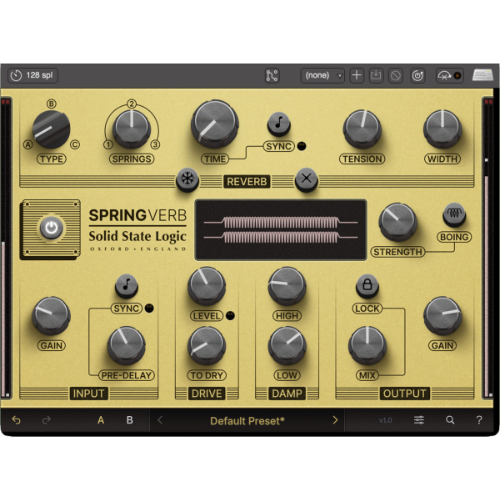Set springs count to 2
This screenshot has height=500, width=500.
pyautogui.click(x=132, y=104)
